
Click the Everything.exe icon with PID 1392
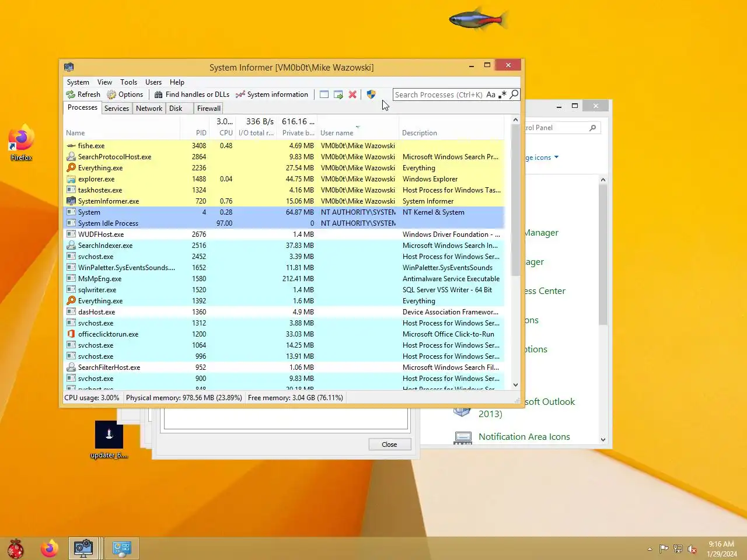point(71,301)
